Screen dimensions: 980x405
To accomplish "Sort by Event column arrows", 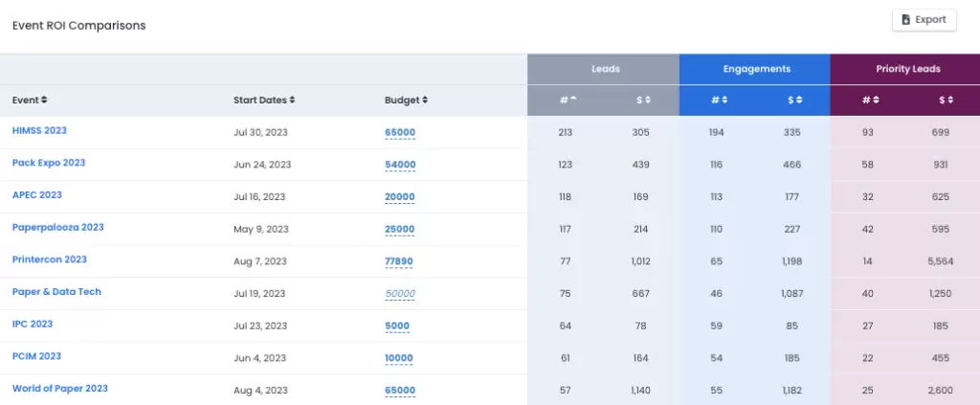I will [x=44, y=100].
